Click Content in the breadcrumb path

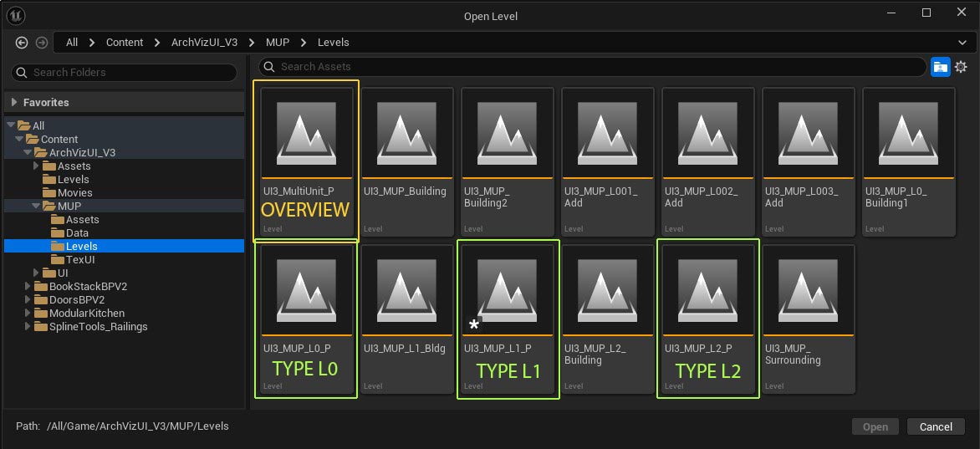[125, 43]
